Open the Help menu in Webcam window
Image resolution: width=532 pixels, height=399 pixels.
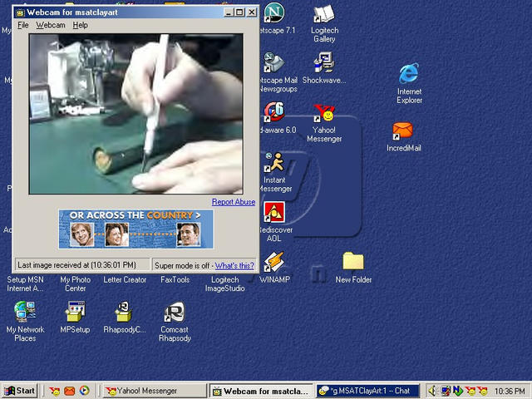point(81,25)
